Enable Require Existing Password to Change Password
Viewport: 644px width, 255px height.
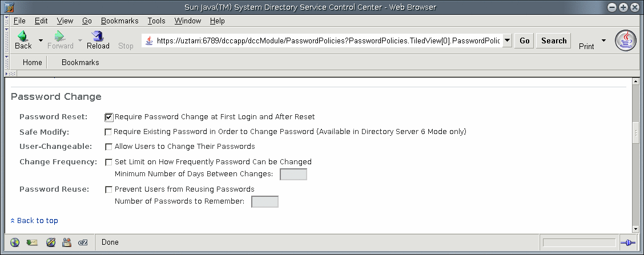[x=108, y=132]
